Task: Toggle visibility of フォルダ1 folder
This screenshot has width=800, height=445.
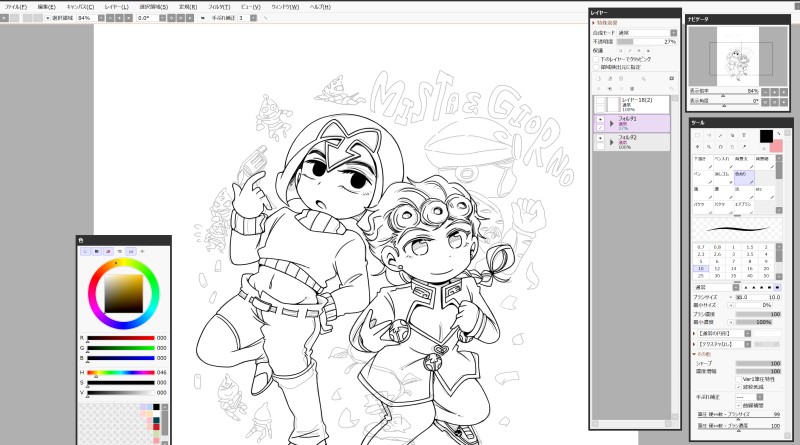Action: [x=600, y=119]
